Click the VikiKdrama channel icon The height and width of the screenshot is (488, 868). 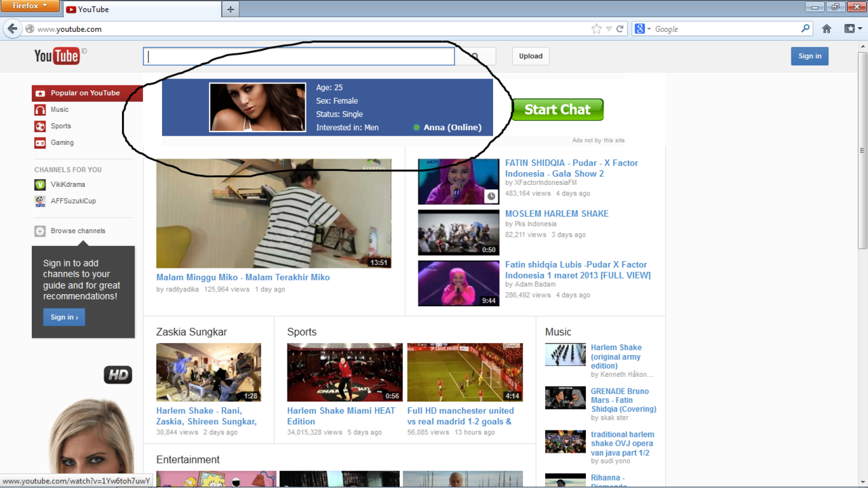coord(40,184)
